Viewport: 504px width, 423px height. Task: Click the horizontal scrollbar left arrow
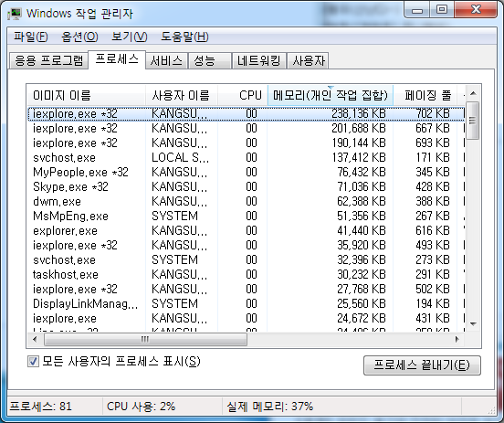35,339
